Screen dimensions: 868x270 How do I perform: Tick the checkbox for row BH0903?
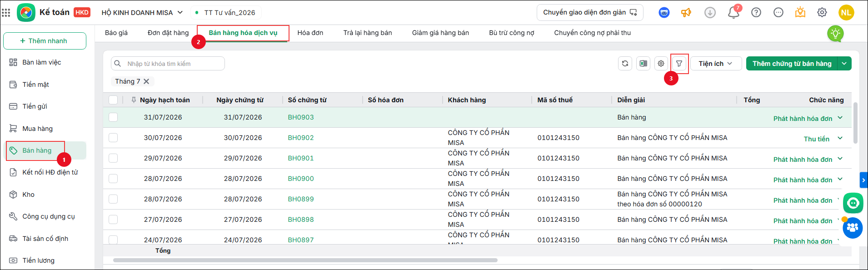point(113,117)
